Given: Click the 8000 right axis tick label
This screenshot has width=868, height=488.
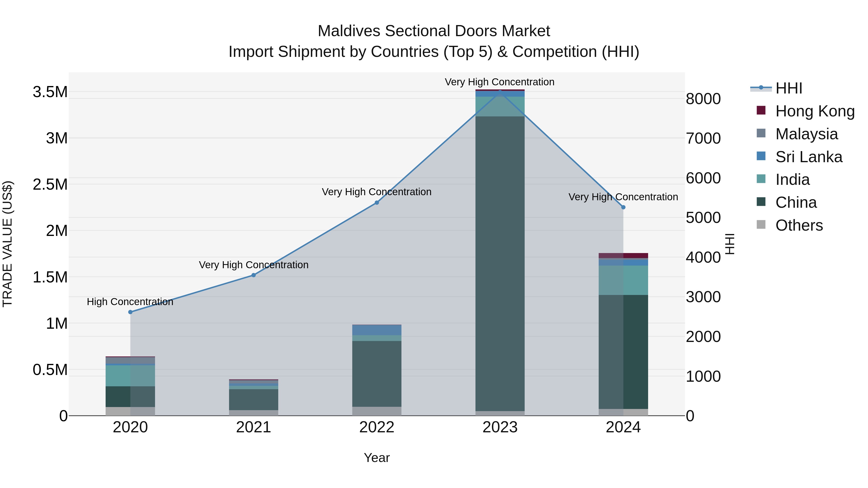Looking at the screenshot, I should (704, 99).
